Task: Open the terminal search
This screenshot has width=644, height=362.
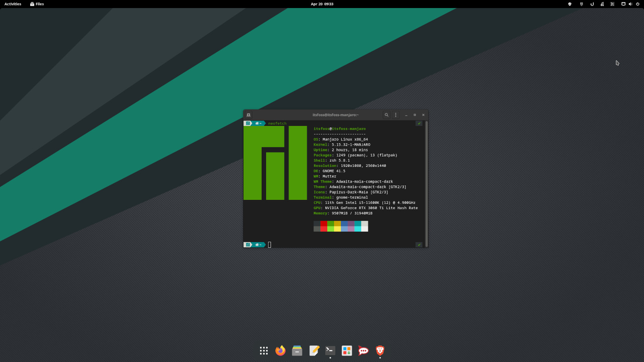Action: (x=386, y=115)
